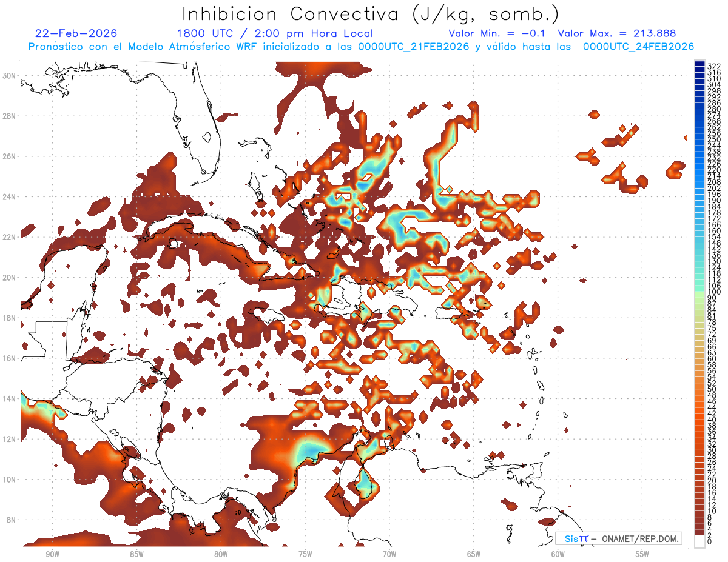
Task: Click the 14N latitude label
Action: pos(10,399)
